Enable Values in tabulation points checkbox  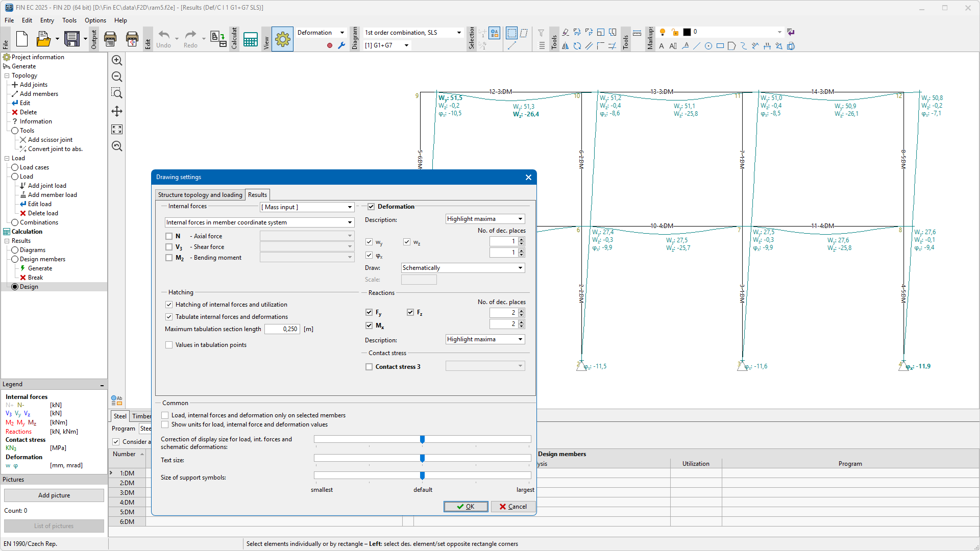point(169,345)
